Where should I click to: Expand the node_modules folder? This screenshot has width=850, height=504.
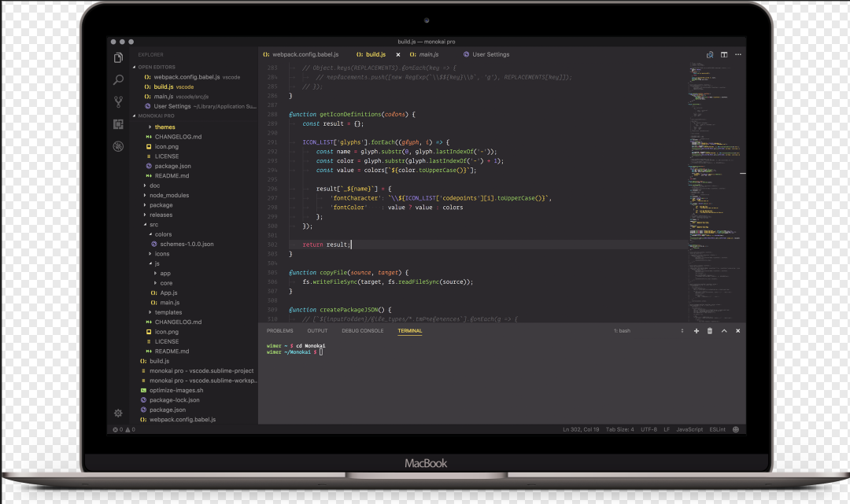(169, 196)
